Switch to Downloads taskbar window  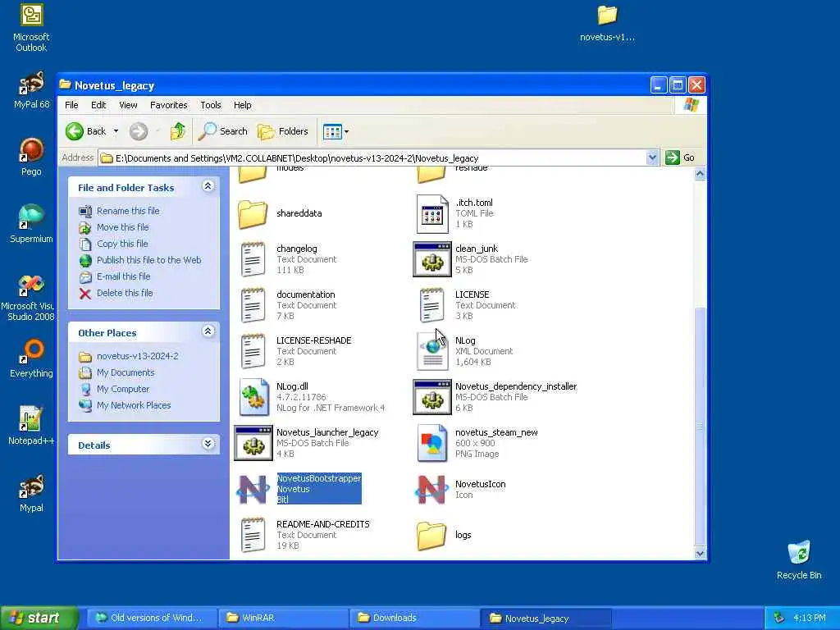tap(414, 618)
